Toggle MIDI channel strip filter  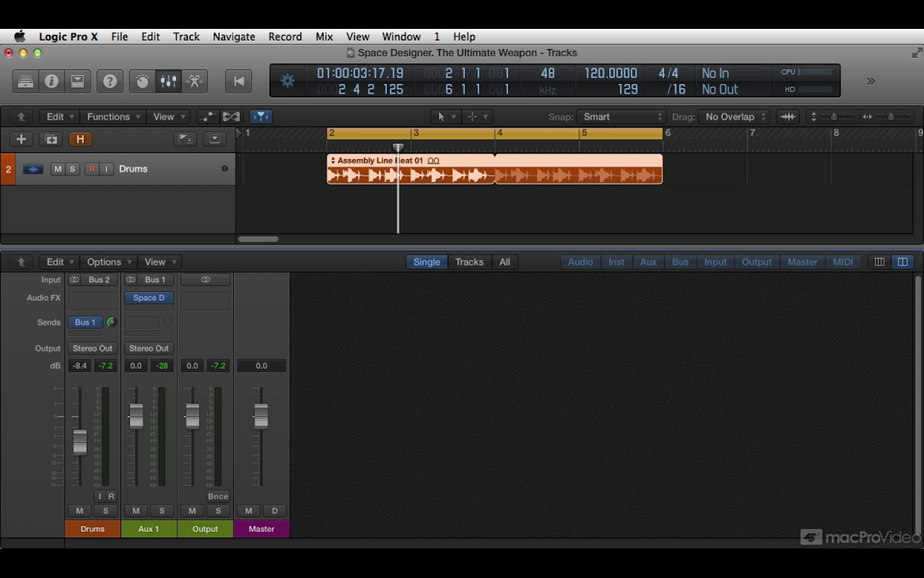(843, 262)
